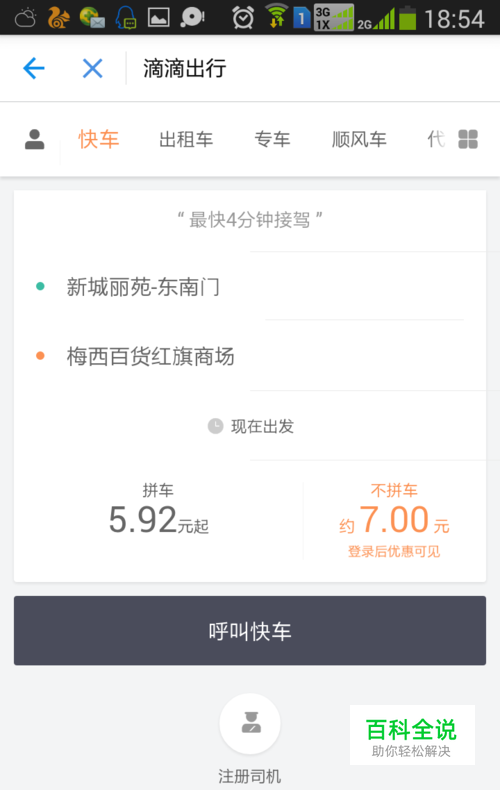Edit pickup location 新城丽苑-东南门
The width and height of the screenshot is (500, 790).
250,287
